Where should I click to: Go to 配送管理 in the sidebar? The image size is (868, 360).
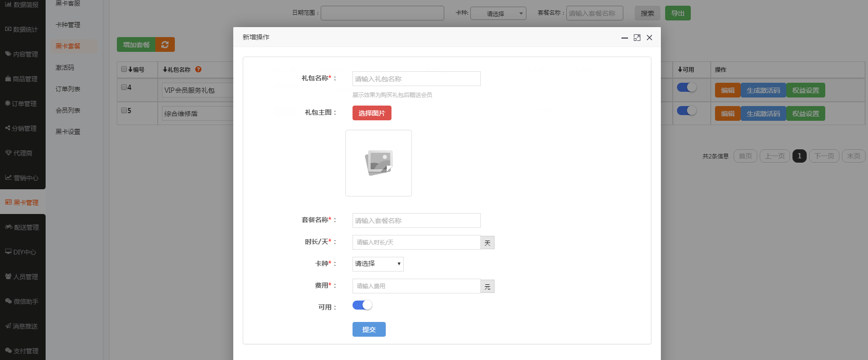22,227
